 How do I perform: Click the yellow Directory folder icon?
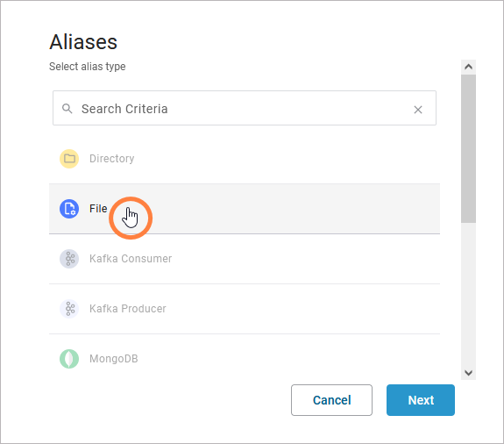point(69,159)
